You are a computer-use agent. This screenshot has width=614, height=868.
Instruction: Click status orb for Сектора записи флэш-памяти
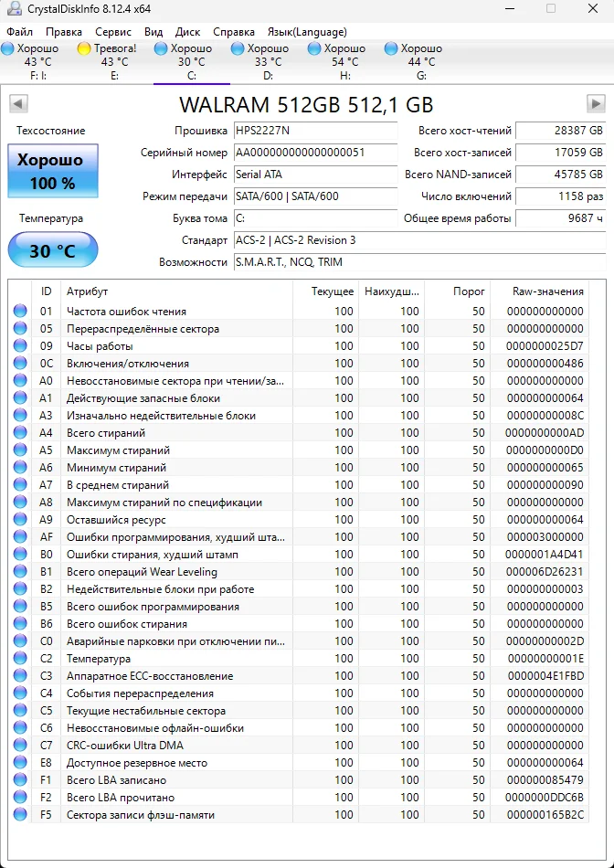tap(20, 814)
